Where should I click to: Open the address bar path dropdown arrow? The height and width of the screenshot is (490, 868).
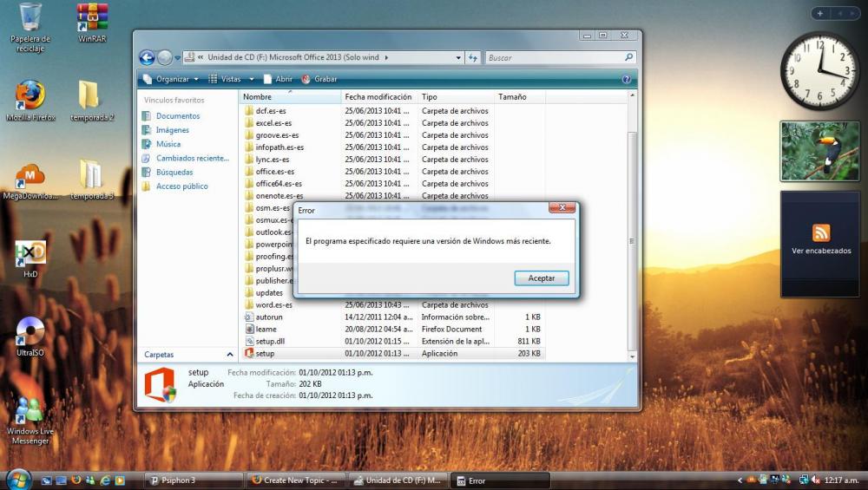pos(458,57)
